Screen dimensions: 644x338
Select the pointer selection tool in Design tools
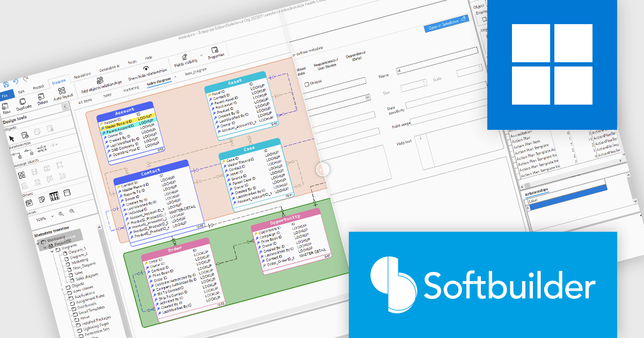pos(11,137)
